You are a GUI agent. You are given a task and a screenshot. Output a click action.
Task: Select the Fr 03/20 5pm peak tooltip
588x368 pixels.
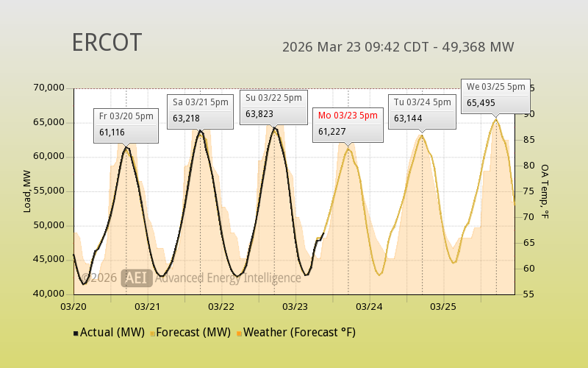tap(126, 124)
